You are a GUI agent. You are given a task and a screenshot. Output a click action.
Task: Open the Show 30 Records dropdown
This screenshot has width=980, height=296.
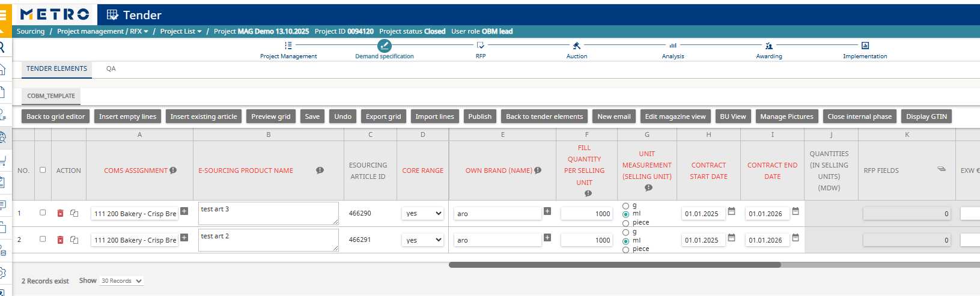121,281
